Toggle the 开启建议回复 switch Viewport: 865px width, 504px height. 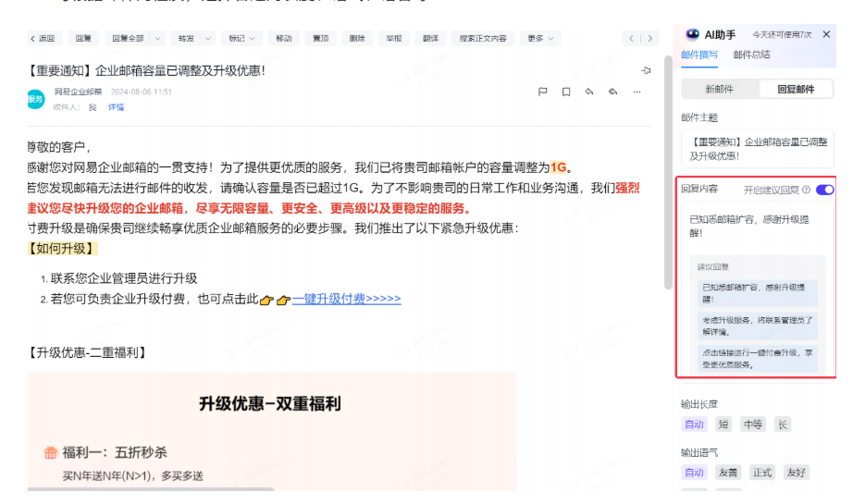824,190
